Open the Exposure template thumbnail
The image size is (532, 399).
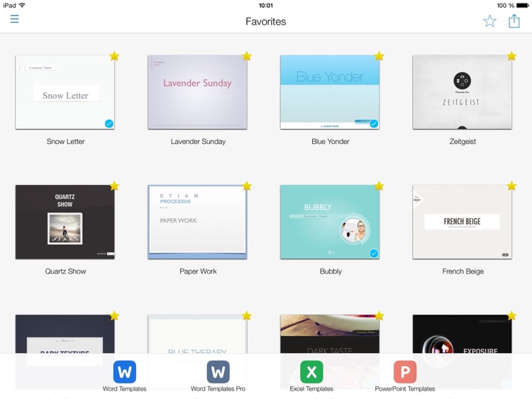tap(462, 335)
